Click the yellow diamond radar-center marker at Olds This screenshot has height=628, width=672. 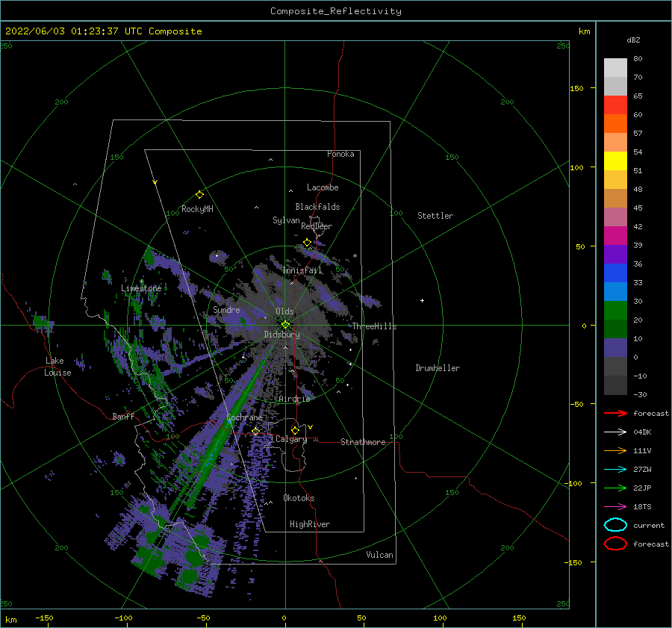pyautogui.click(x=285, y=325)
